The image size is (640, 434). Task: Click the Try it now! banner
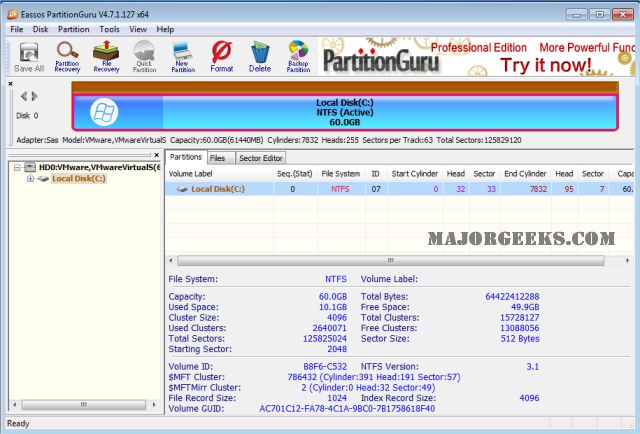coord(546,65)
